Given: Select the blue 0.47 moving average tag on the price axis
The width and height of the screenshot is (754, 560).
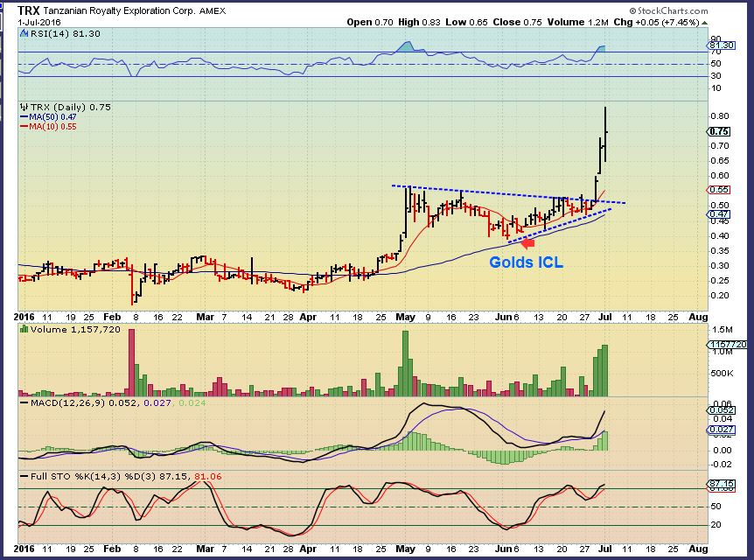Looking at the screenshot, I should coord(719,214).
